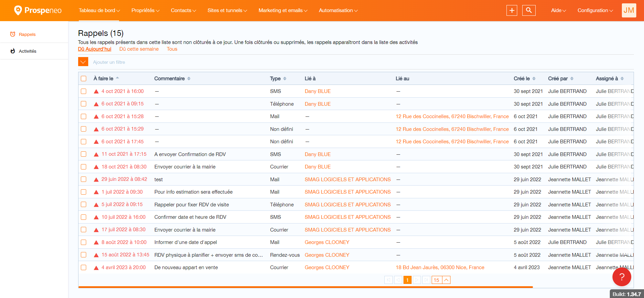The width and height of the screenshot is (644, 298).
Task: Select the 4 oct 2021 à 16:00 row checkbox
Action: coord(84,91)
